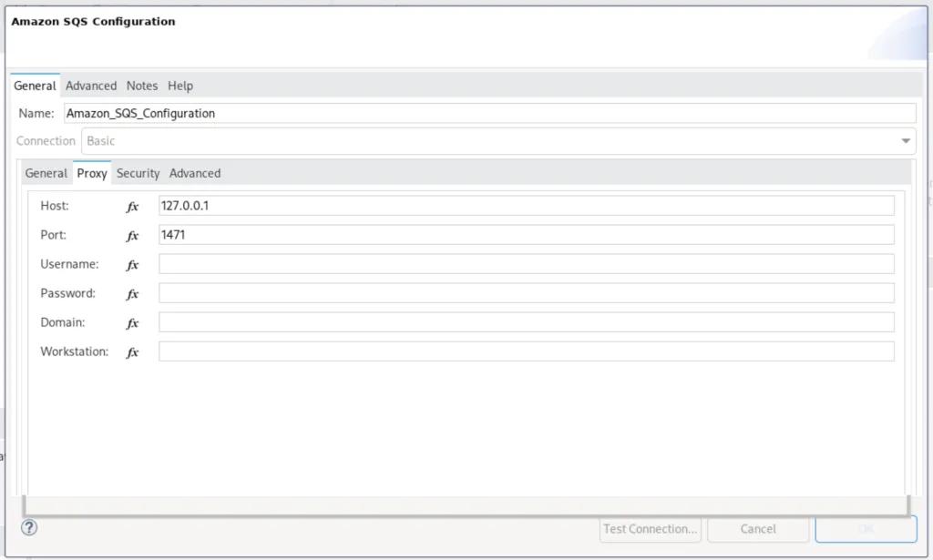933x560 pixels.
Task: Open the Help tab
Action: click(x=180, y=86)
